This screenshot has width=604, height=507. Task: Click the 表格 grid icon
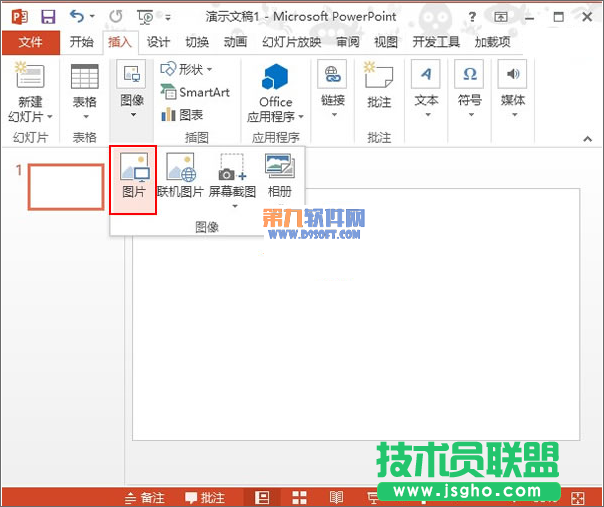(85, 76)
